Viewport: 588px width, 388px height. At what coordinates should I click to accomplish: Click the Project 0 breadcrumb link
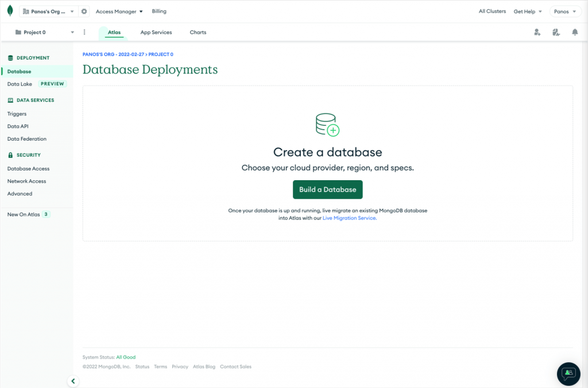point(161,55)
